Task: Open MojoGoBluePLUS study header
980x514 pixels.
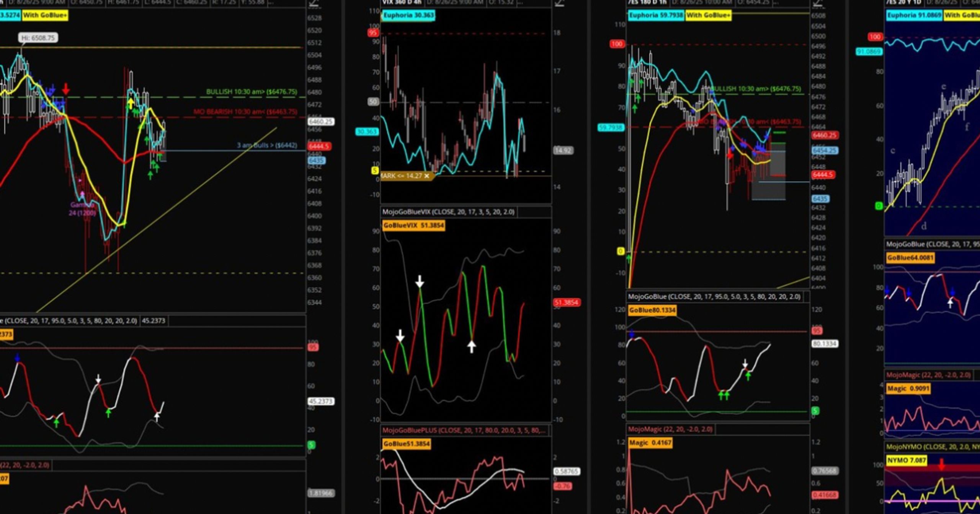Action: click(x=464, y=430)
